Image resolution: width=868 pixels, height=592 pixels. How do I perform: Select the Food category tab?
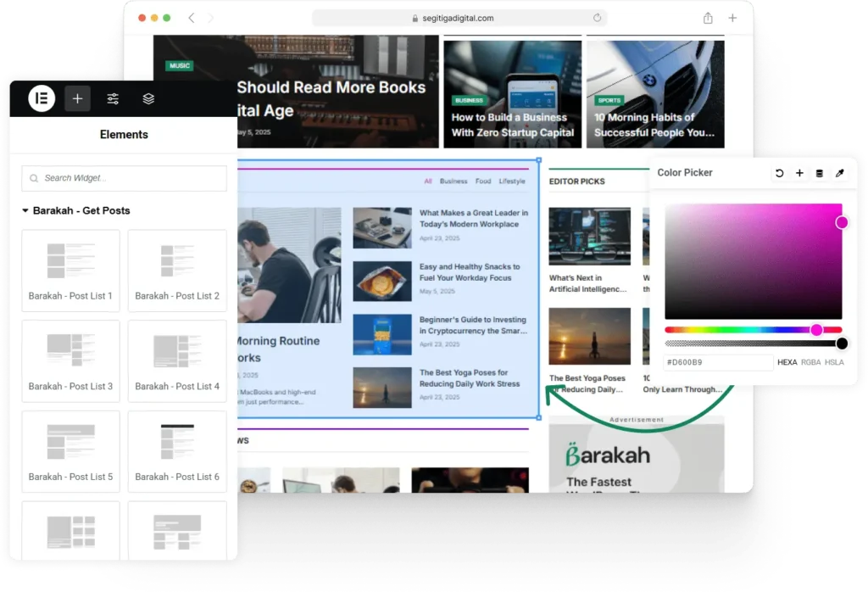pyautogui.click(x=483, y=182)
